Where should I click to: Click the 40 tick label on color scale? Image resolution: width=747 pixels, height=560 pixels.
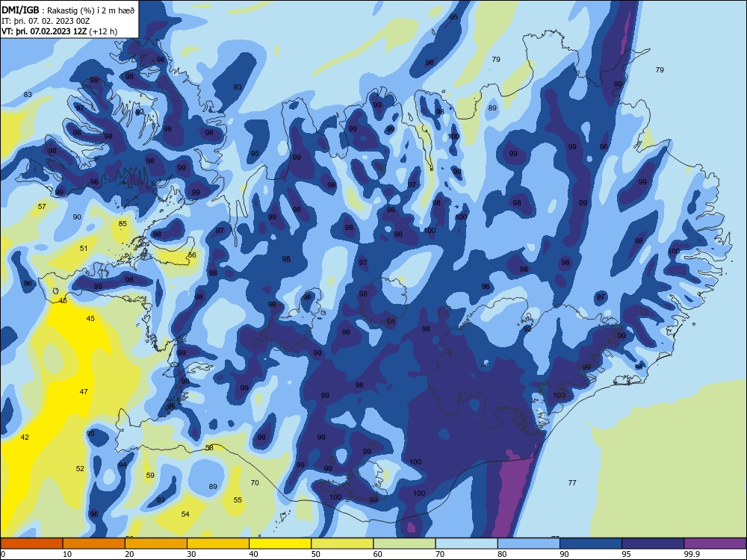coord(253,554)
